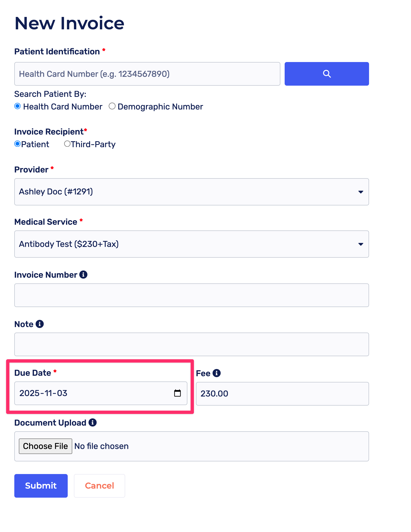Click the patient search magnifier button
Screen dimensions: 411x532
[327, 74]
